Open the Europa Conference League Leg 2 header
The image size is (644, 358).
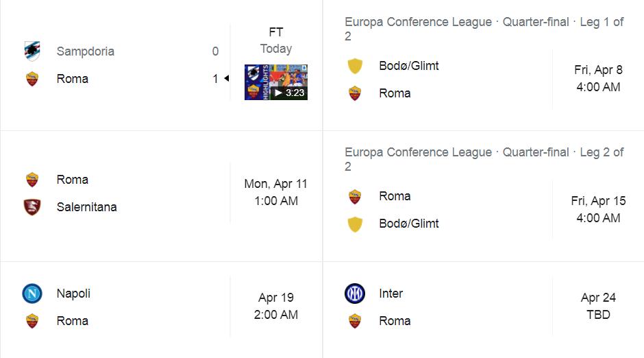(484, 159)
